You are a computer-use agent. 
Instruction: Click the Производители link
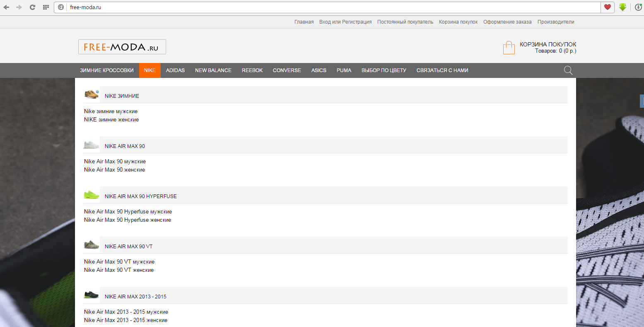(556, 22)
